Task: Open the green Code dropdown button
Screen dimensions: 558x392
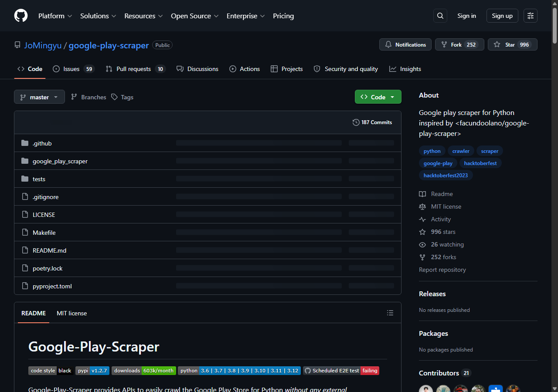Action: pyautogui.click(x=378, y=97)
